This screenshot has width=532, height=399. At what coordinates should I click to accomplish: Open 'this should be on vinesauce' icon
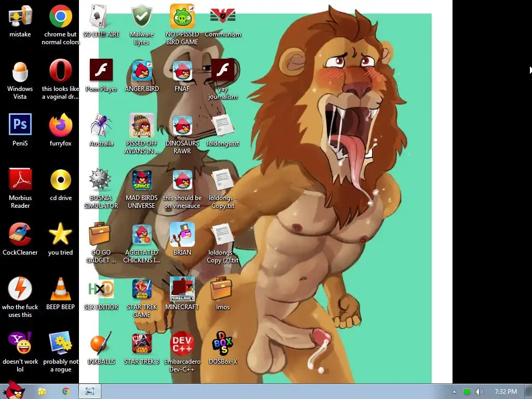pyautogui.click(x=182, y=180)
